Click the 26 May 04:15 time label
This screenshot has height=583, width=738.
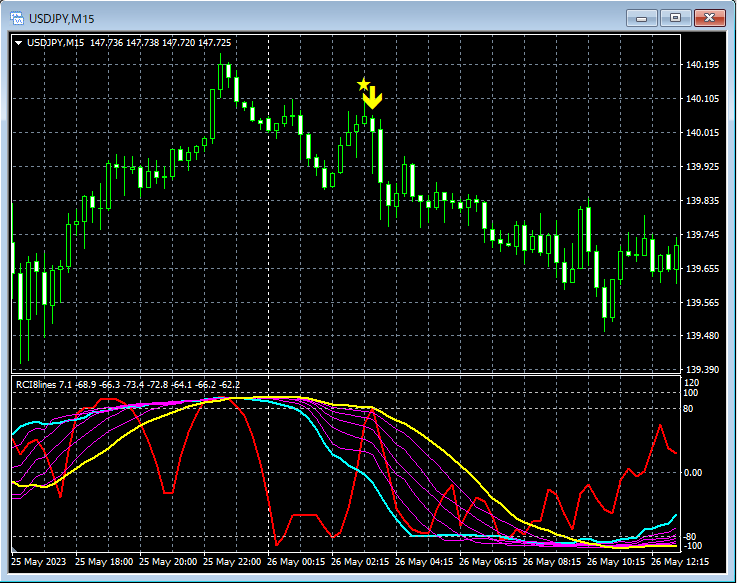[424, 562]
